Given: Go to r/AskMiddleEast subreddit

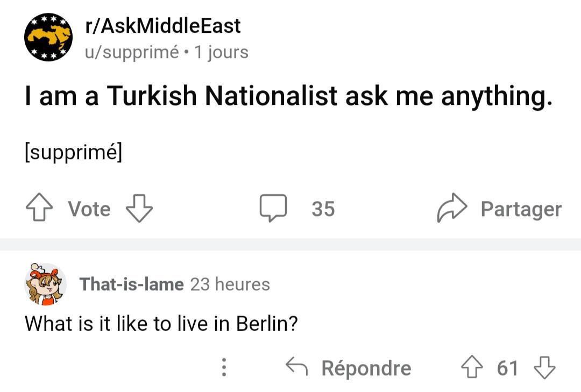Looking at the screenshot, I should [163, 26].
